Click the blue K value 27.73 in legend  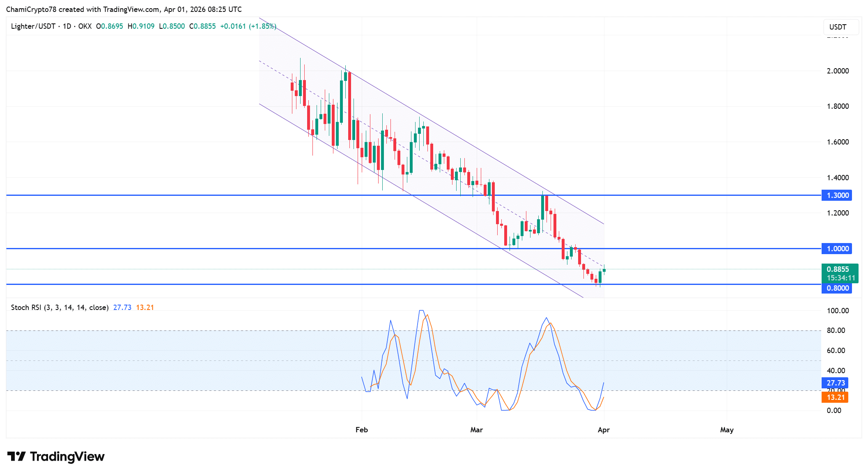(122, 307)
